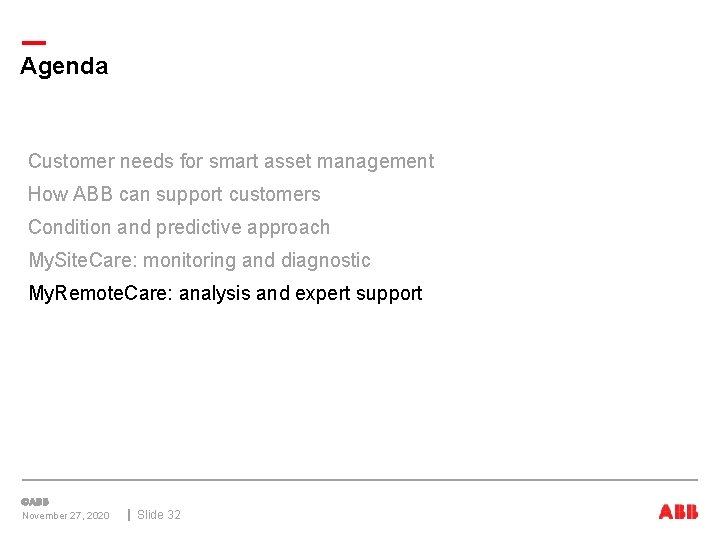Click the "Slide 32" slide number label
Image resolution: width=720 pixels, height=540 pixels.
[x=159, y=515]
